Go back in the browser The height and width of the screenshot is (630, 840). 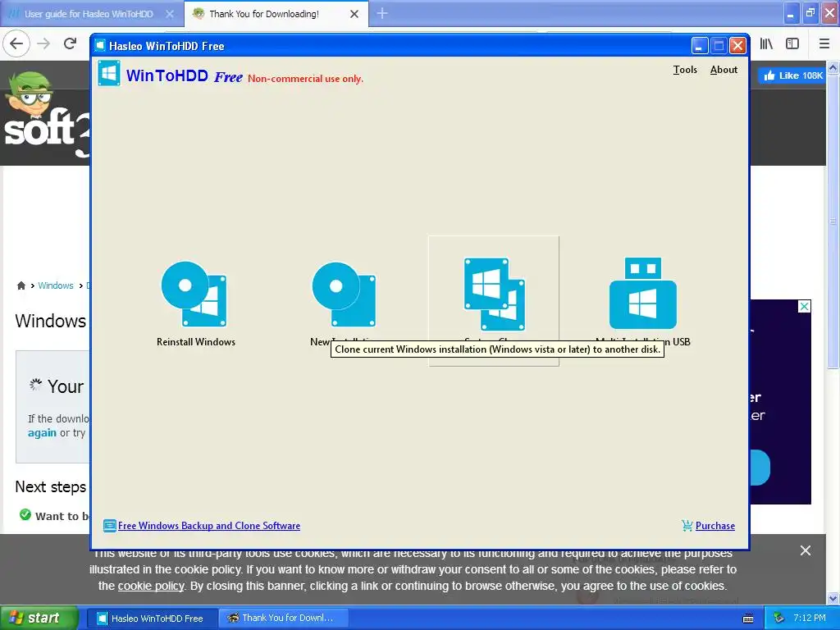(x=16, y=43)
